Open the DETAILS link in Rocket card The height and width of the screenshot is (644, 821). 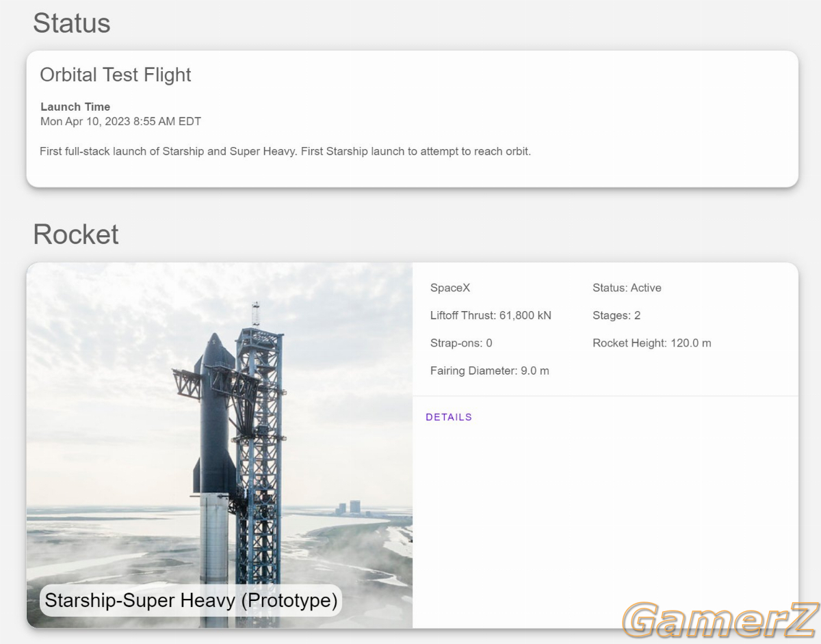449,417
